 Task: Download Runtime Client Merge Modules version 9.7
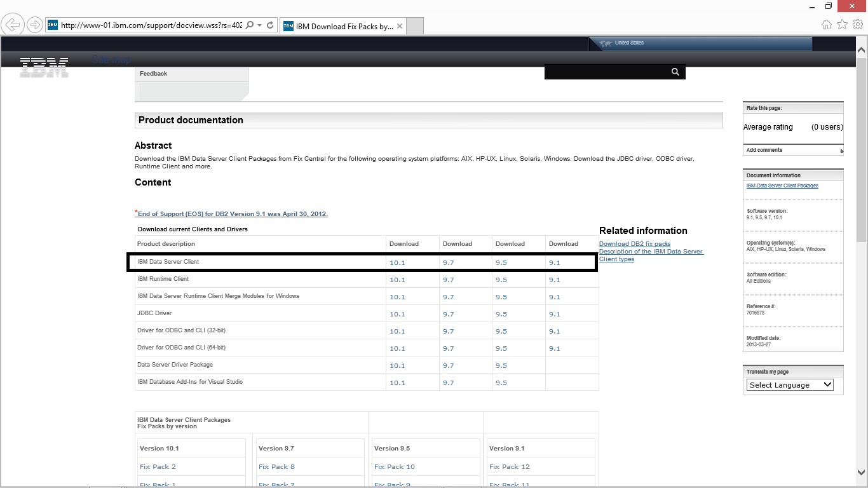pos(449,297)
